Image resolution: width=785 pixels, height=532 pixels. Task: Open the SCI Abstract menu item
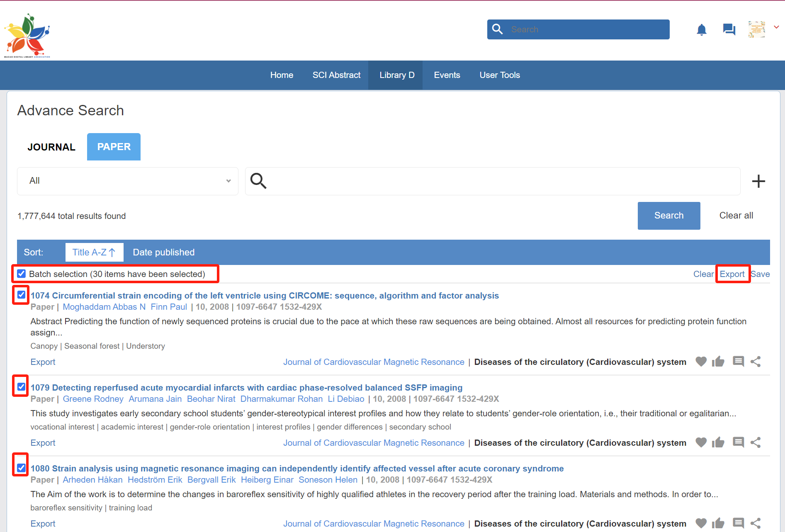(336, 75)
